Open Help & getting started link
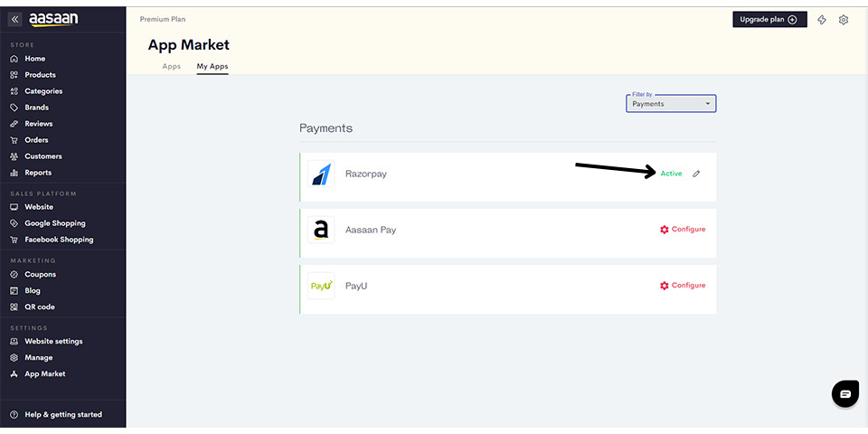Viewport: 868px width, 434px height. click(x=62, y=415)
